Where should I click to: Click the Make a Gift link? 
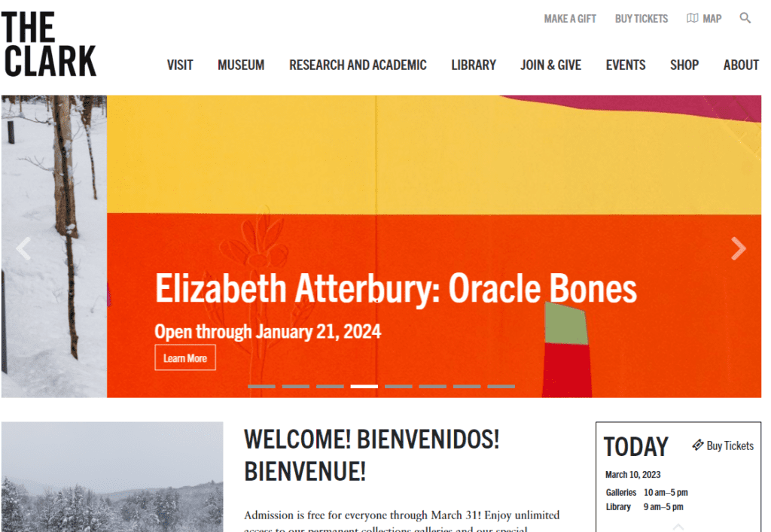(x=570, y=19)
